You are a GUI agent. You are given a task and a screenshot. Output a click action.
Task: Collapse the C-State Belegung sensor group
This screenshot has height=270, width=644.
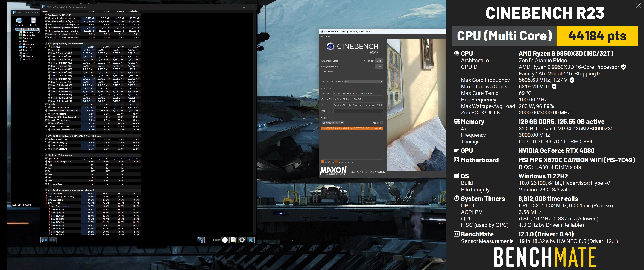[43, 136]
